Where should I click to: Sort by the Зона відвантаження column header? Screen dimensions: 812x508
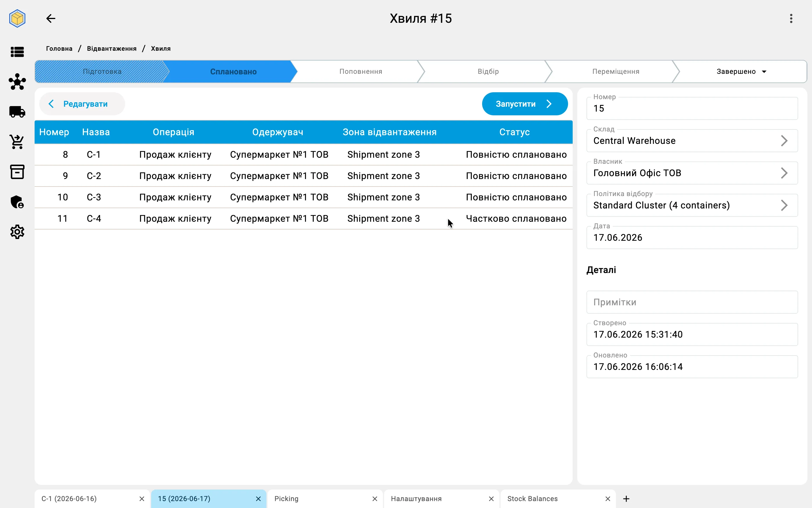pos(389,132)
